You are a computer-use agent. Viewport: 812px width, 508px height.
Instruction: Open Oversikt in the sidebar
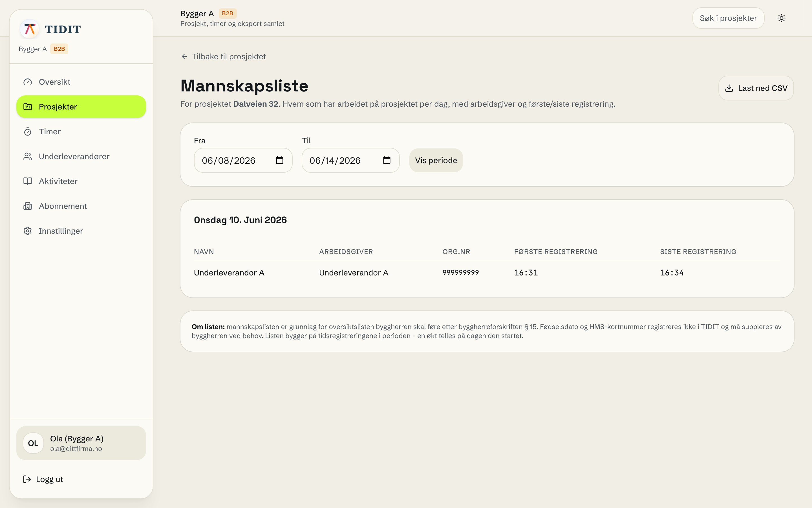(81, 82)
